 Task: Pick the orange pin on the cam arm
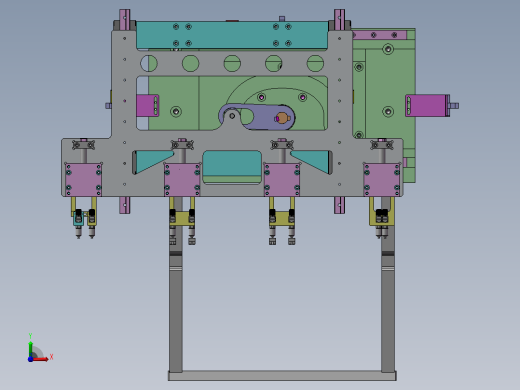[x=282, y=118]
